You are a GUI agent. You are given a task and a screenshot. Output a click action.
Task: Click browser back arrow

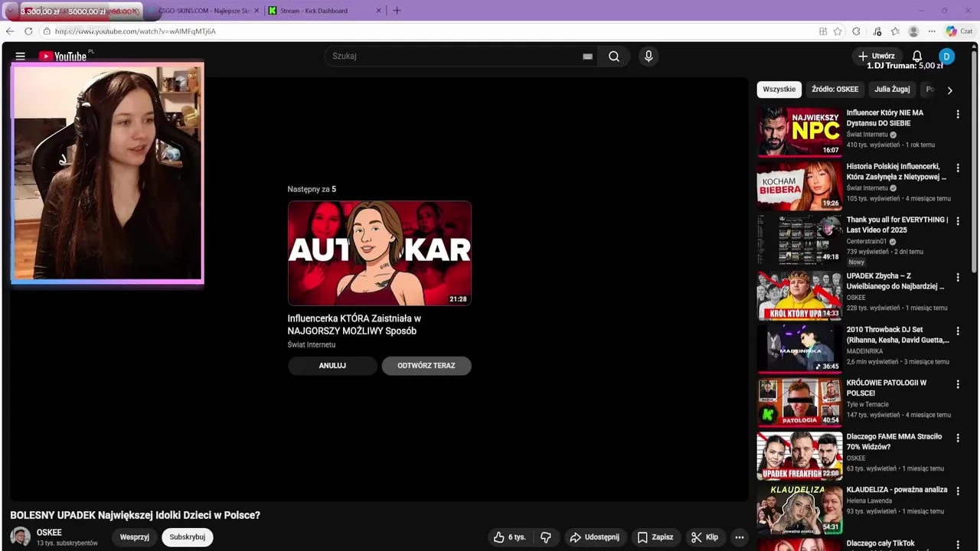tap(10, 31)
